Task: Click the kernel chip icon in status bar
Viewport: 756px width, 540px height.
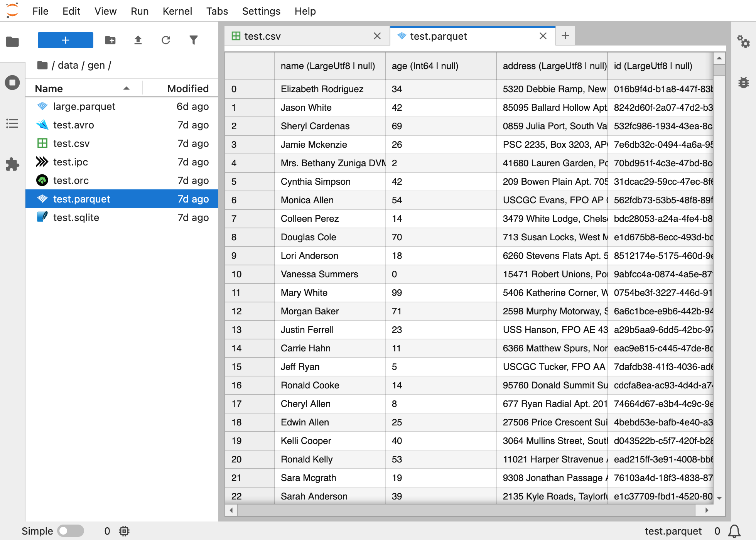Action: pos(124,531)
